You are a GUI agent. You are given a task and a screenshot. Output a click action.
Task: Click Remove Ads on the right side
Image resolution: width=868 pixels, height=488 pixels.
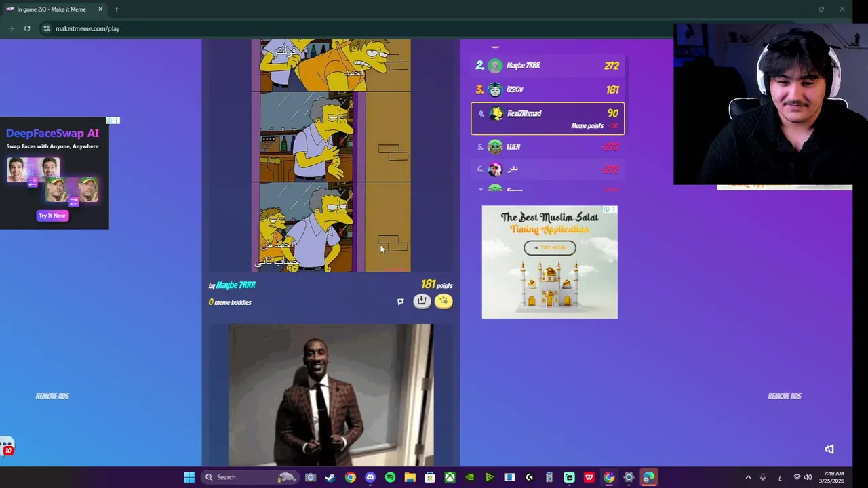point(785,396)
